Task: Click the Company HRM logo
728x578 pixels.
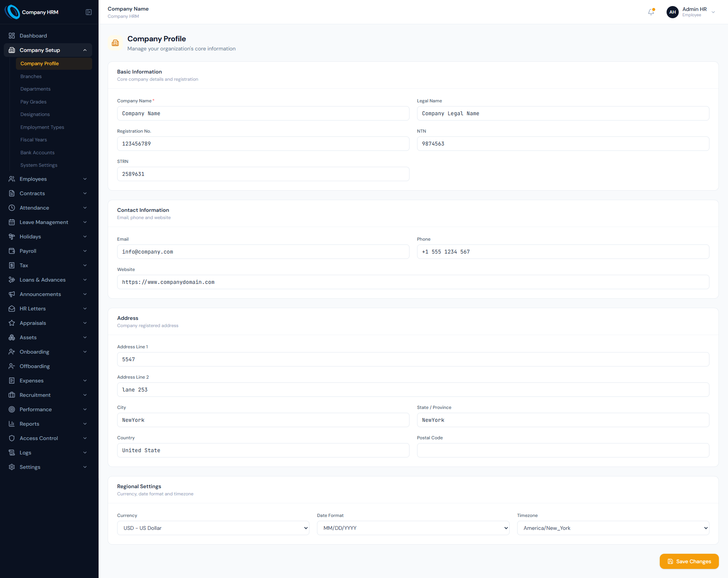Action: (x=13, y=12)
